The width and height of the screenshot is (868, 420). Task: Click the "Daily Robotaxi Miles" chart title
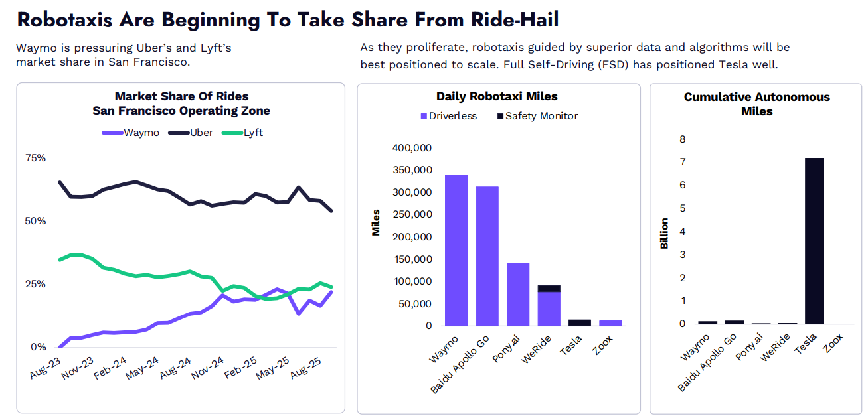click(x=497, y=97)
